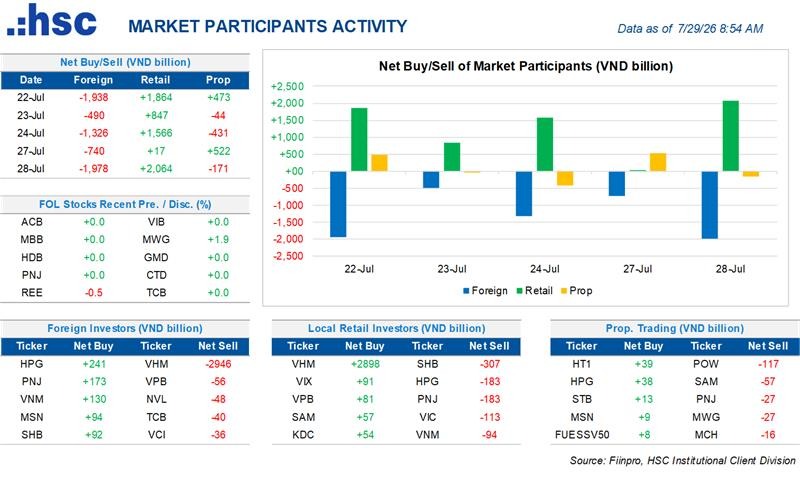
Task: Select the yellow Prop legend swatch
Action: [x=564, y=291]
